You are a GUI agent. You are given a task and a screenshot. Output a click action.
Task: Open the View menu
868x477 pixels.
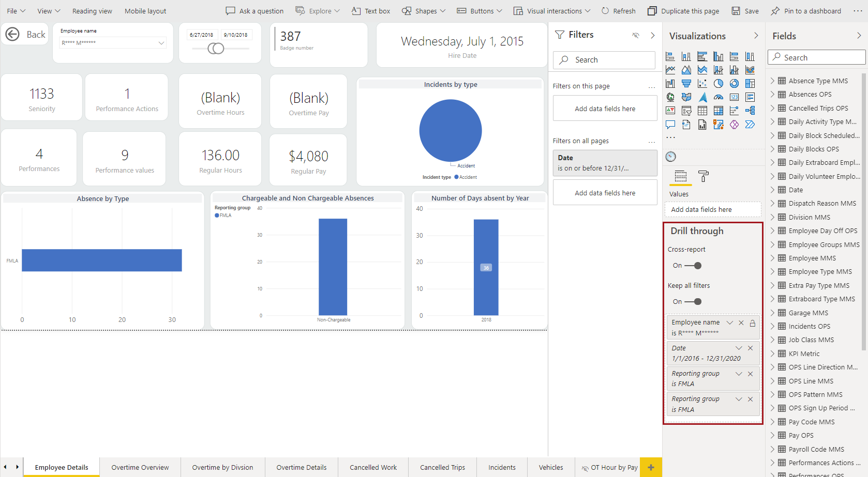48,10
